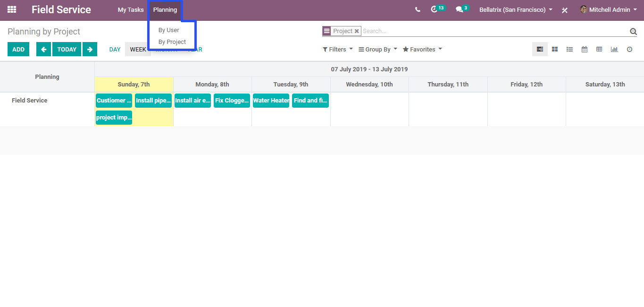Open activities clock icon with 13 badge
The width and height of the screenshot is (644, 307).
tap(438, 9)
